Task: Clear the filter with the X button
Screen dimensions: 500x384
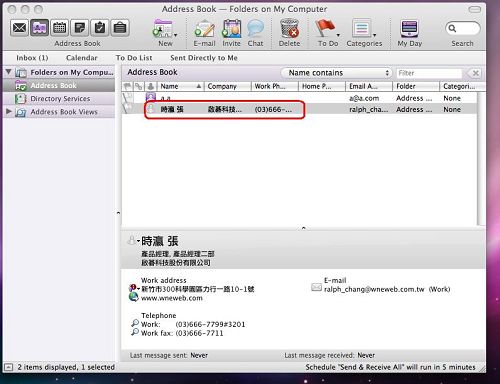Action: pos(476,73)
